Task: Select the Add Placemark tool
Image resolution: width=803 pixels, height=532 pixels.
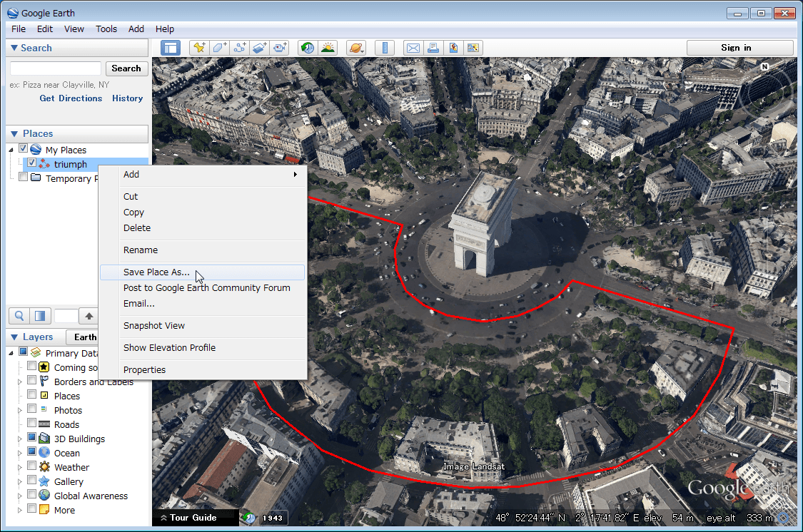Action: tap(198, 48)
